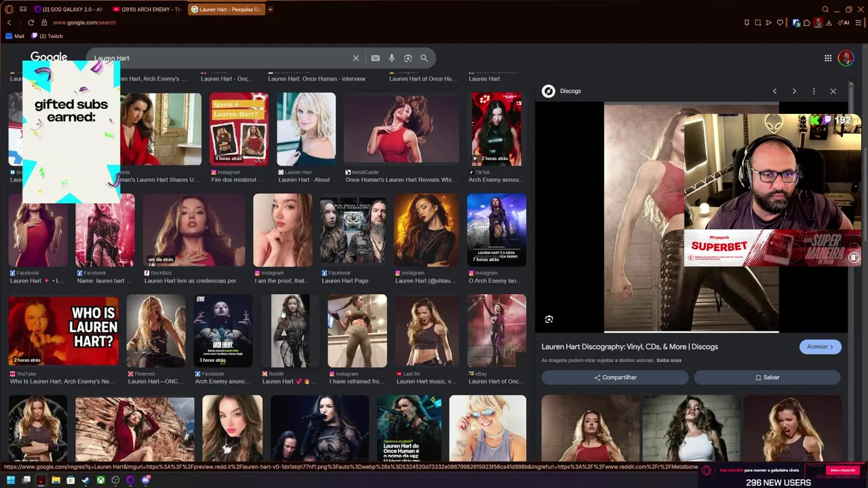Open File Explorer from the taskbar
The width and height of the screenshot is (868, 488).
(56, 481)
